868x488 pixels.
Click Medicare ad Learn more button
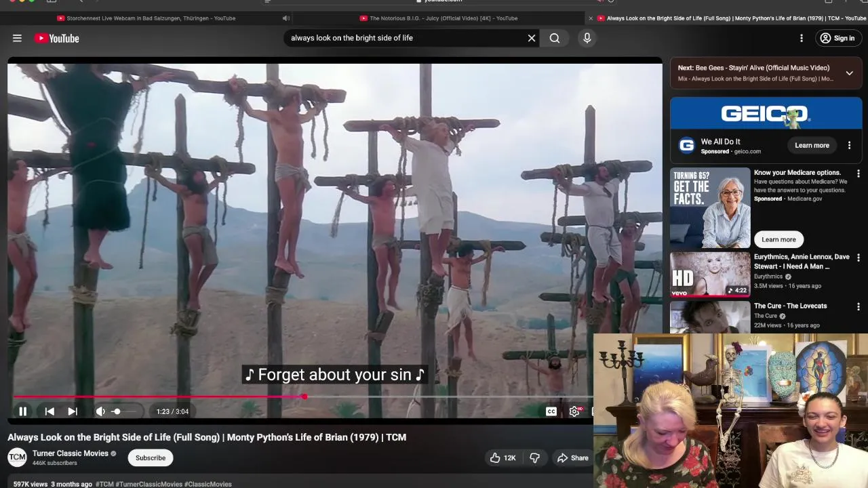click(x=778, y=239)
